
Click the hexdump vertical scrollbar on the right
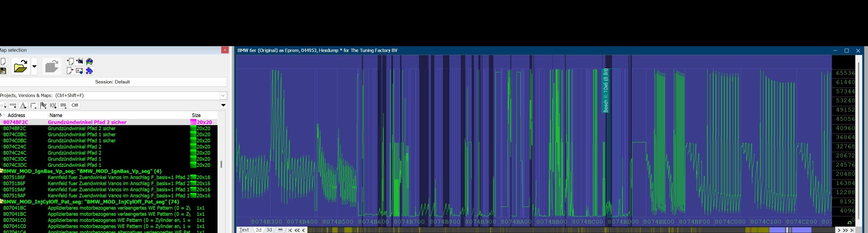tap(859, 141)
